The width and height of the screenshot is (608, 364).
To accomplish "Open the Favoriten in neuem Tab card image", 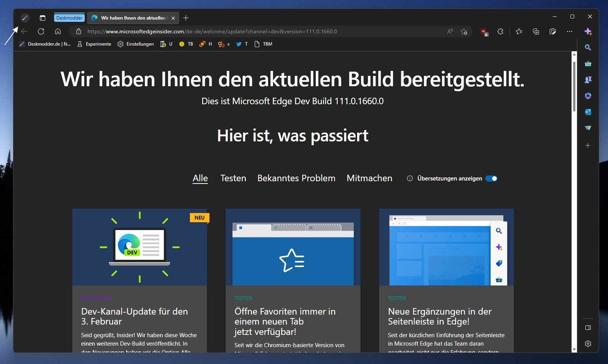I will (x=293, y=247).
